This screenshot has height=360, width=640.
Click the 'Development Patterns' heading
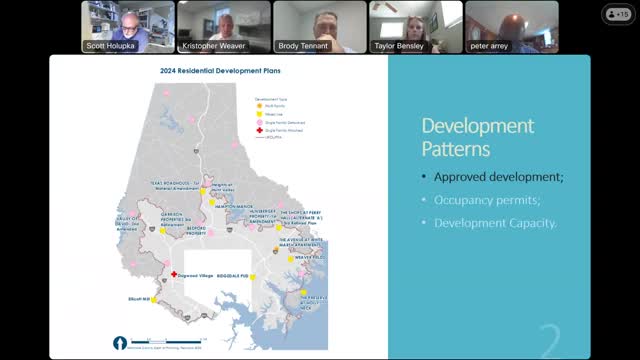(478, 138)
